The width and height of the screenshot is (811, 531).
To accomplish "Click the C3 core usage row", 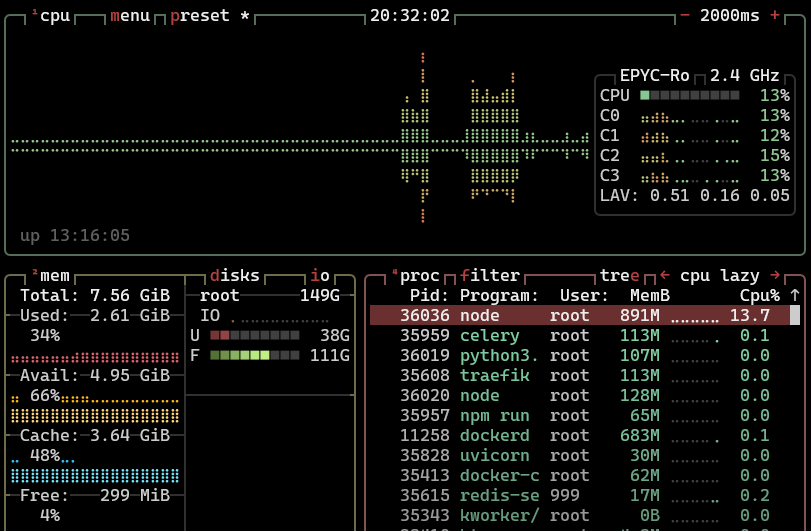I will [x=695, y=176].
